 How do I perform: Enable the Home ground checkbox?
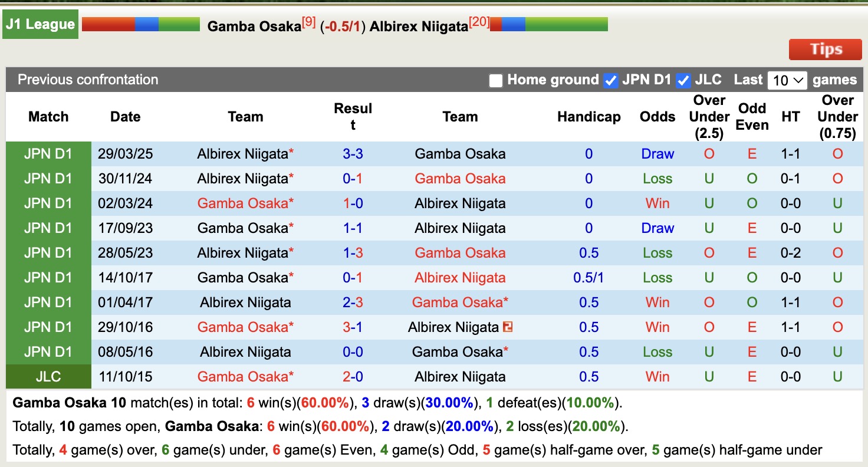(495, 80)
